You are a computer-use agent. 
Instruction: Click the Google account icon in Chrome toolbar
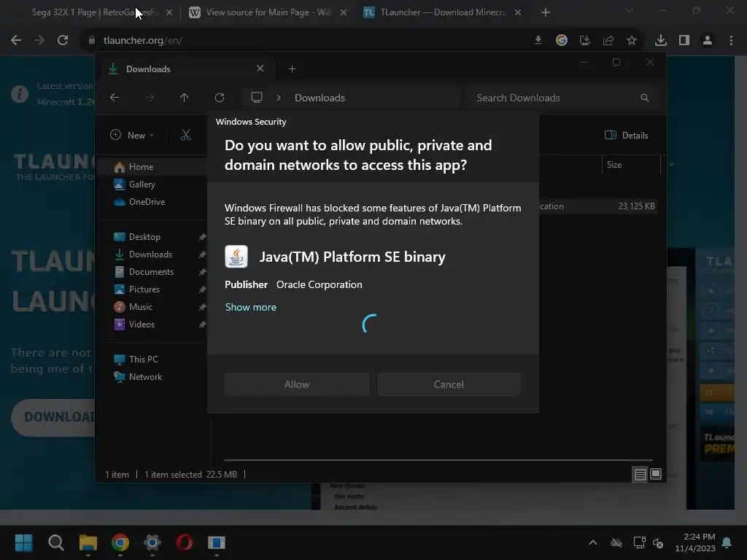(562, 41)
